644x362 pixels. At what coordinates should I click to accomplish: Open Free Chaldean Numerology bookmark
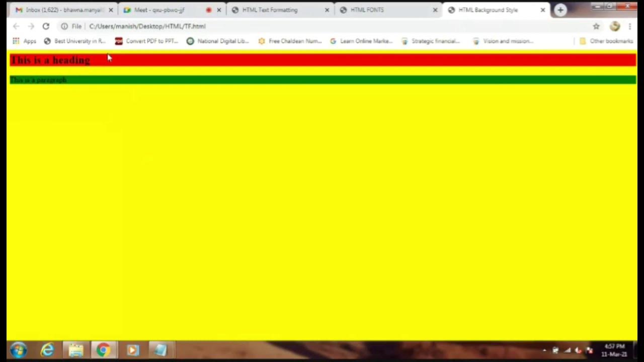[x=290, y=41]
